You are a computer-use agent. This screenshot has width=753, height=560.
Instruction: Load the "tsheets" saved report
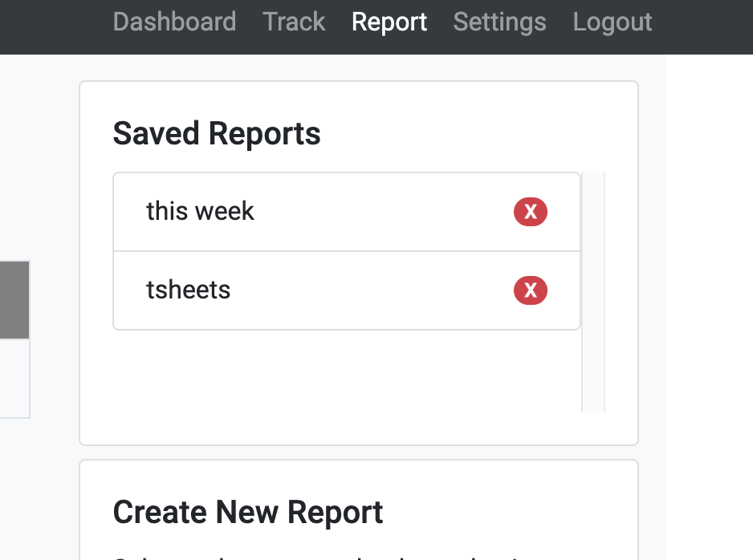click(x=188, y=290)
